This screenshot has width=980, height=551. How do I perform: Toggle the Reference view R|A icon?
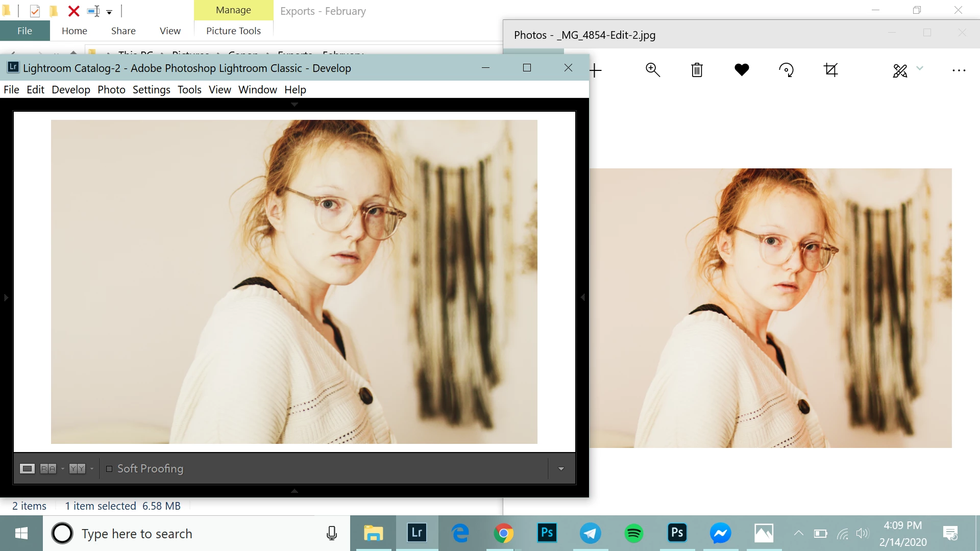click(x=48, y=469)
